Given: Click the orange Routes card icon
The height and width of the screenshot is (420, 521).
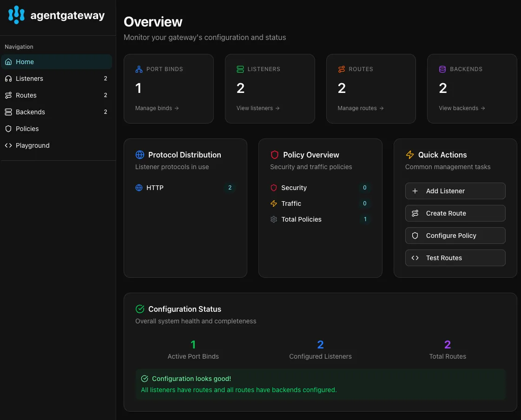Looking at the screenshot, I should click(x=342, y=69).
